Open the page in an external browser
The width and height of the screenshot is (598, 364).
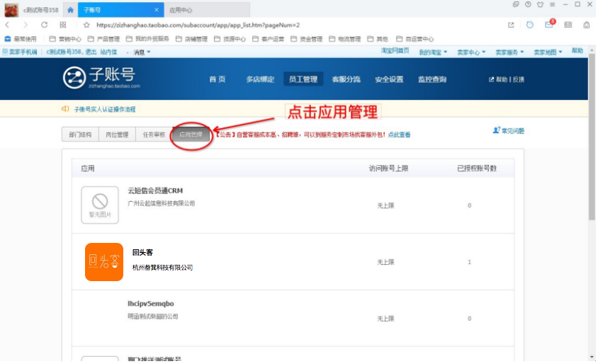tap(511, 25)
